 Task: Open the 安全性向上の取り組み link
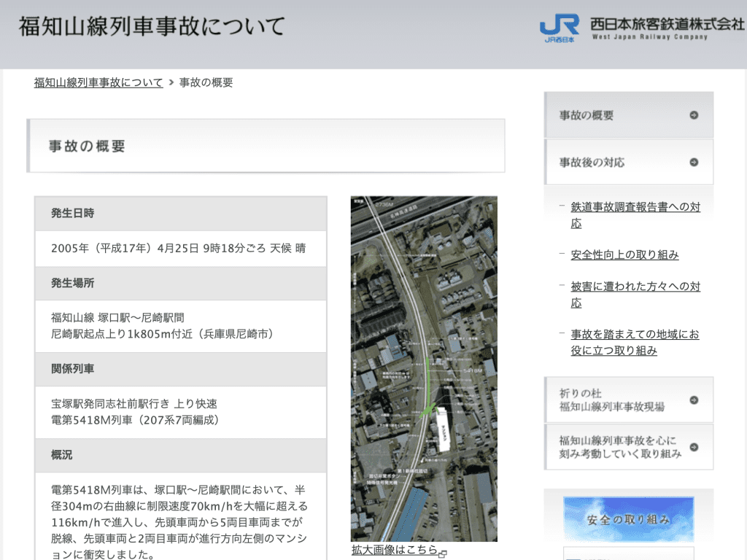coord(624,254)
